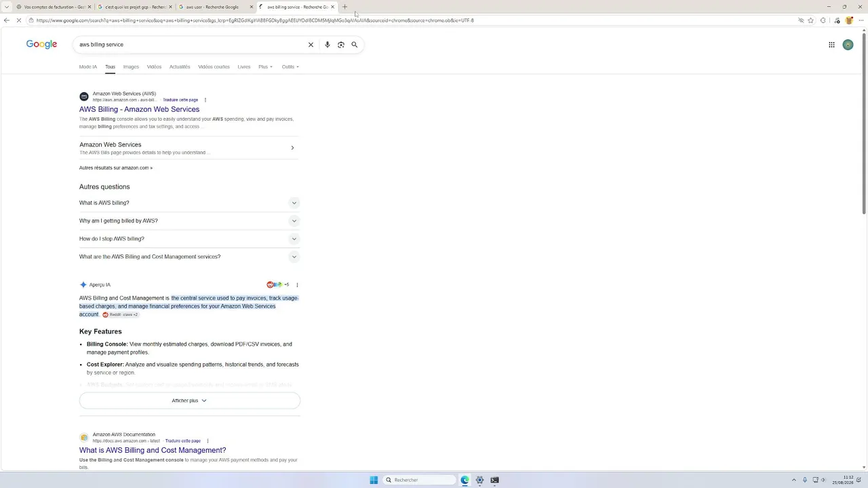The width and height of the screenshot is (868, 488).
Task: Open a new browser tab with the plus button
Action: (x=344, y=7)
